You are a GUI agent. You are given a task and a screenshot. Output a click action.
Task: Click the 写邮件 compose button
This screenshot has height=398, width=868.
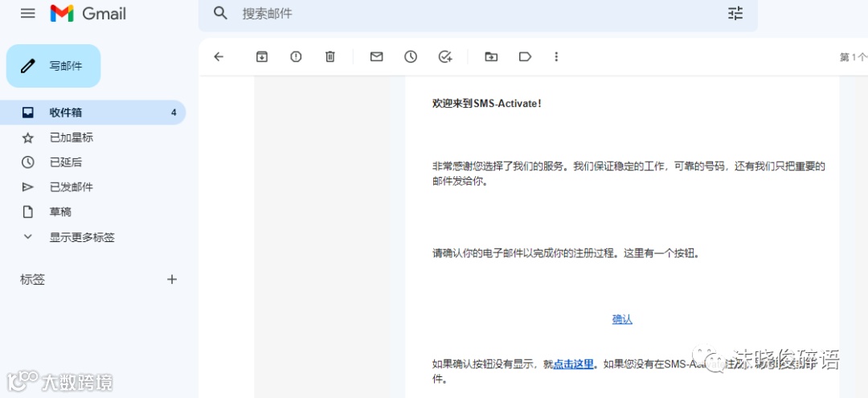(x=53, y=66)
